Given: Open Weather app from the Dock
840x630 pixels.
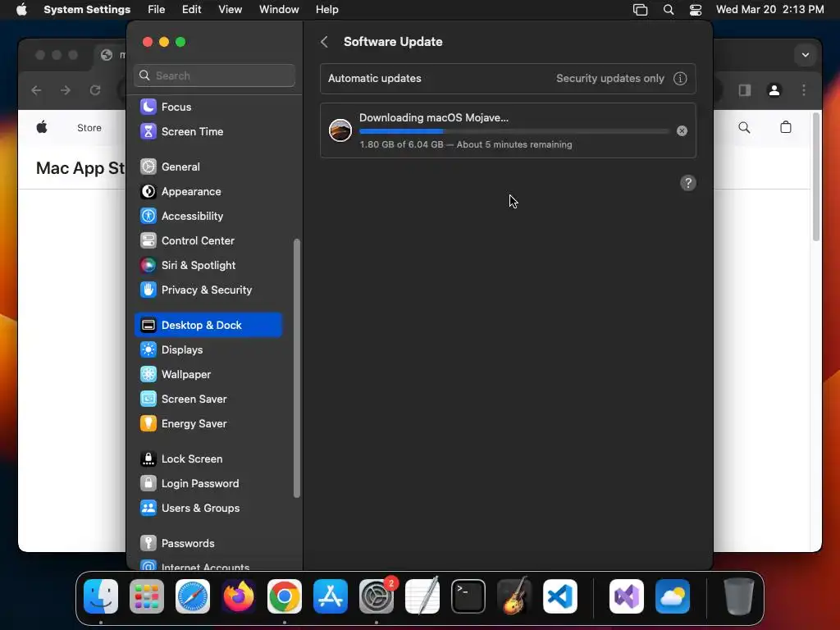Looking at the screenshot, I should click(673, 596).
